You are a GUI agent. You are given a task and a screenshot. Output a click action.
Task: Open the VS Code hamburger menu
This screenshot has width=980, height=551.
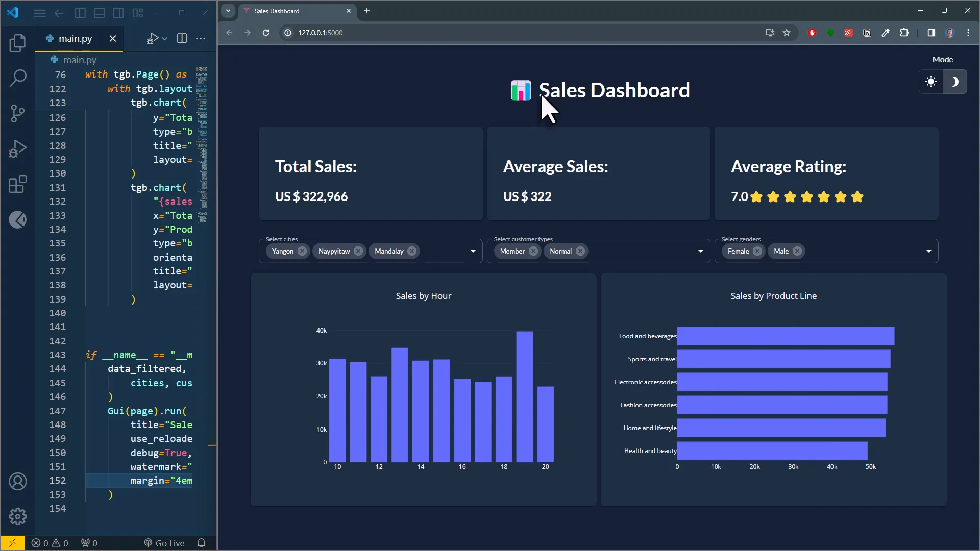pyautogui.click(x=40, y=13)
